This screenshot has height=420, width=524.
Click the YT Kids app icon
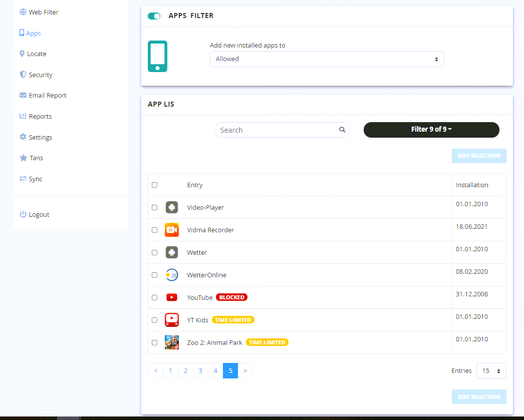172,320
